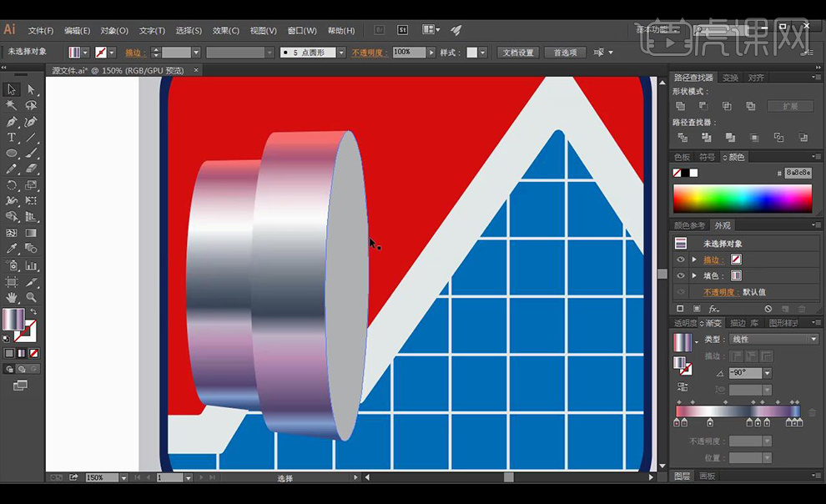Select the Type (T) tool
The image size is (826, 504).
tap(11, 138)
